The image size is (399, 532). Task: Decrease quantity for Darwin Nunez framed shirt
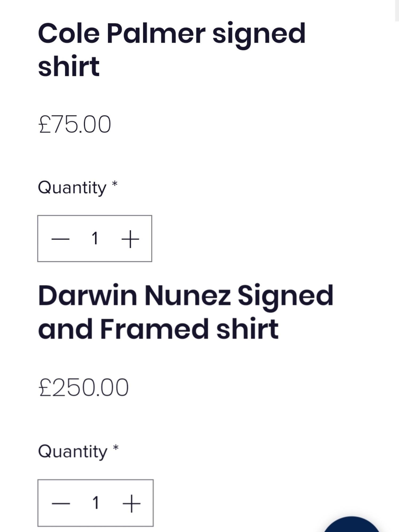pyautogui.click(x=61, y=503)
